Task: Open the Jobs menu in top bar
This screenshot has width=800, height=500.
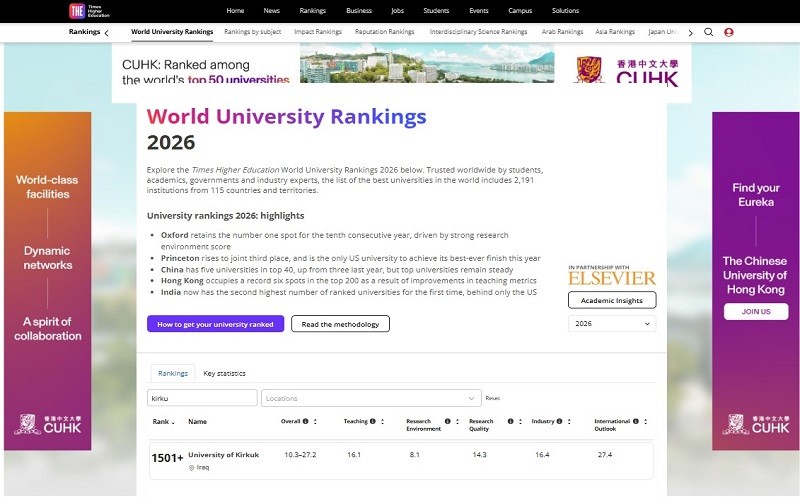Action: (x=399, y=11)
